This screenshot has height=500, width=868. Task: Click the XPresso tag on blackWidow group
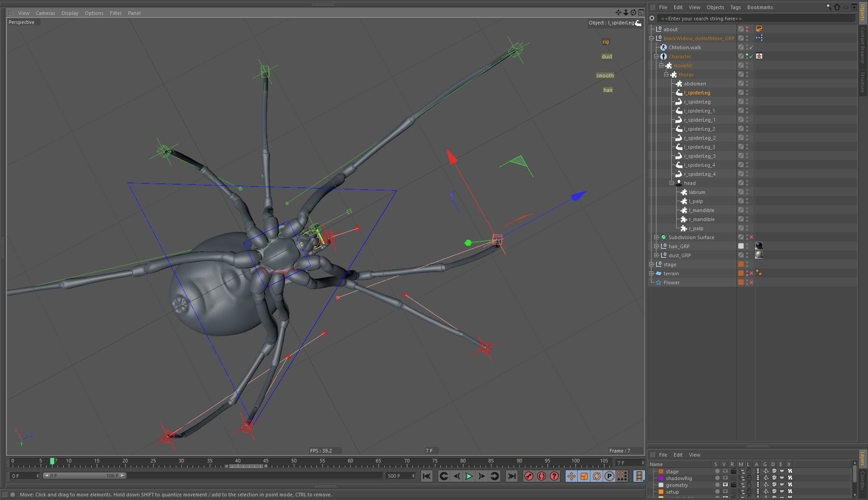(759, 38)
